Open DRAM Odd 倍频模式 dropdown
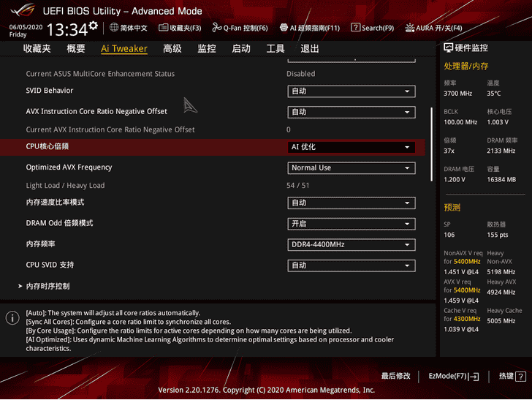The width and height of the screenshot is (532, 400). [351, 224]
